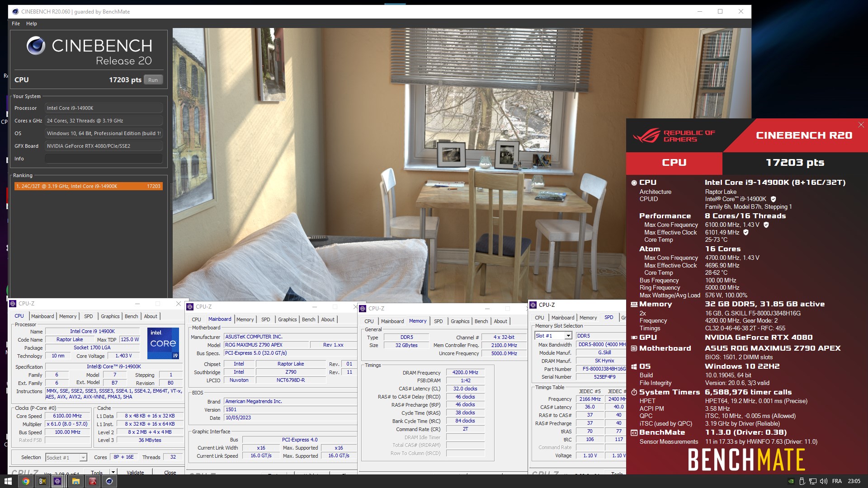Viewport: 868px width, 488px height.
Task: Click the 17203 pts score in BenchMate panel
Action: click(x=795, y=162)
